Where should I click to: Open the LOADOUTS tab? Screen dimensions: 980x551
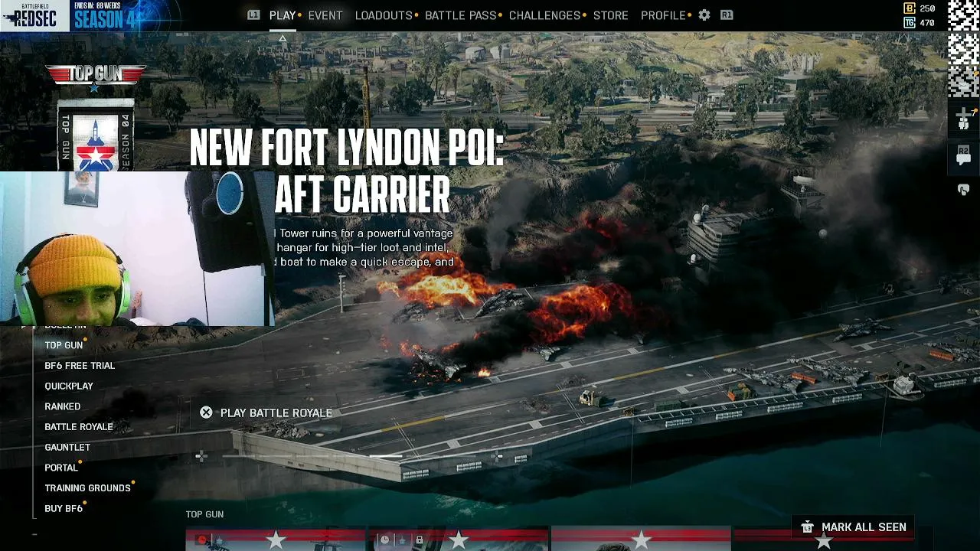coord(384,15)
